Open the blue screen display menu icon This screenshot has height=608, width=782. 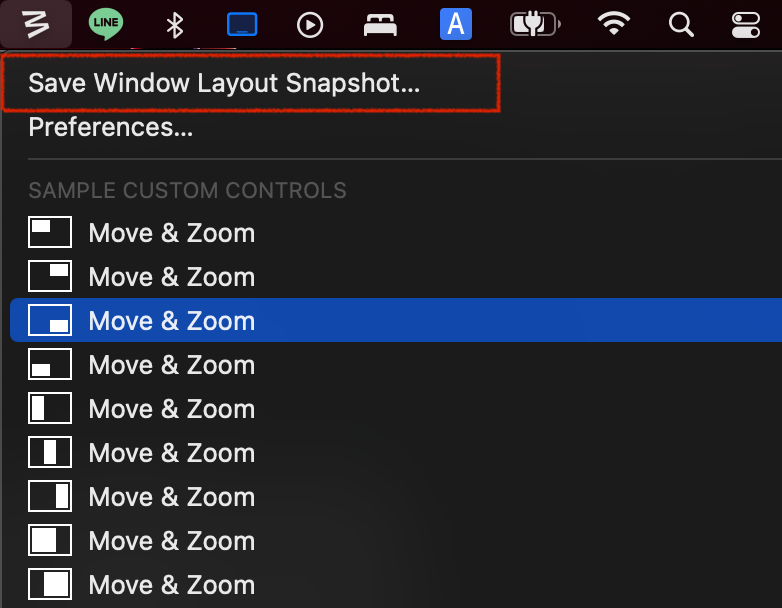(x=242, y=24)
